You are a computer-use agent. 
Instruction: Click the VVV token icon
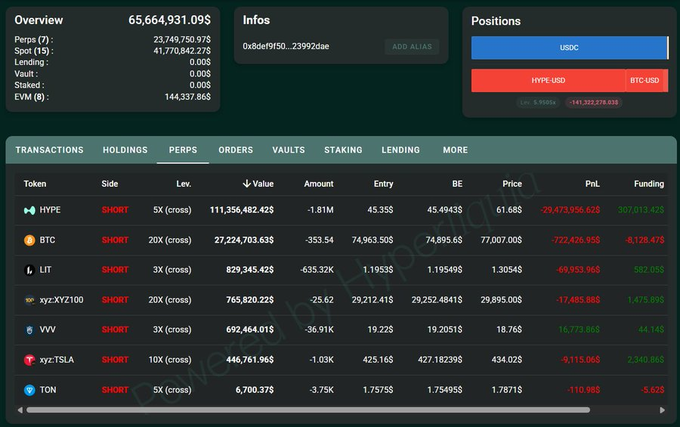(29, 330)
